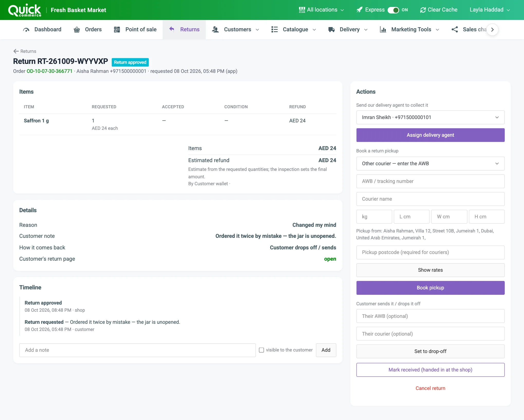The width and height of the screenshot is (524, 420).
Task: Click the Marketing Tools chart icon
Action: pos(383,30)
